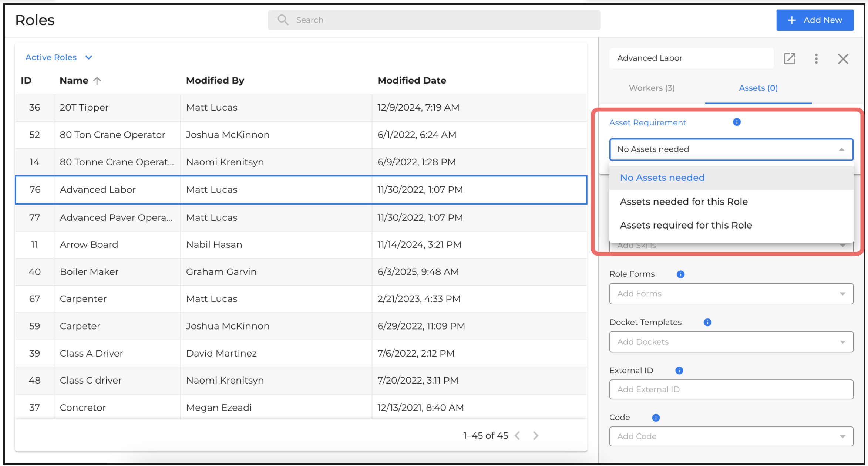Switch to the Workers (3) tab
Viewport: 868px width, 466px height.
point(652,88)
